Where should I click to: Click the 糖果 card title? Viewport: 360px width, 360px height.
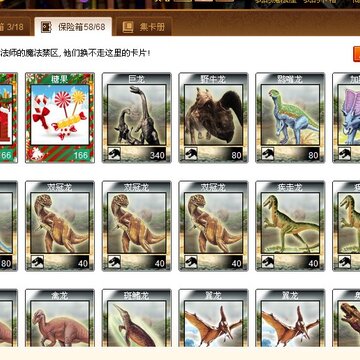[60, 79]
